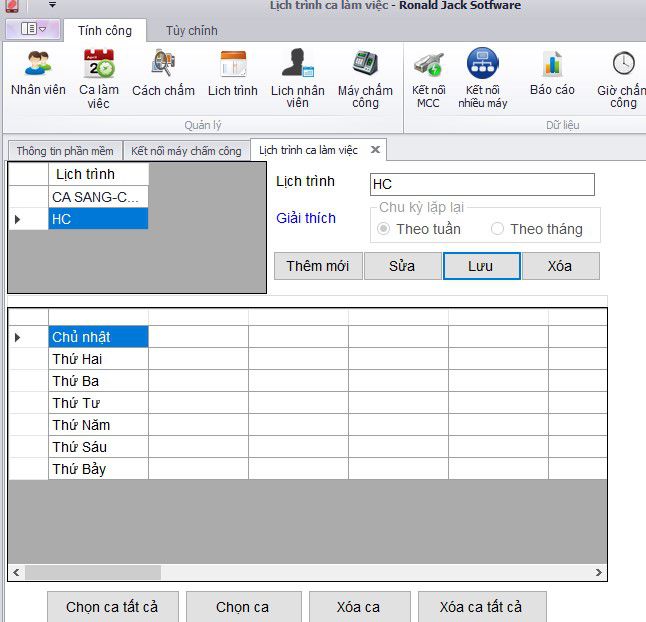The width and height of the screenshot is (646, 622).
Task: Select the Lịch trình ribbon icon
Action: (x=233, y=65)
